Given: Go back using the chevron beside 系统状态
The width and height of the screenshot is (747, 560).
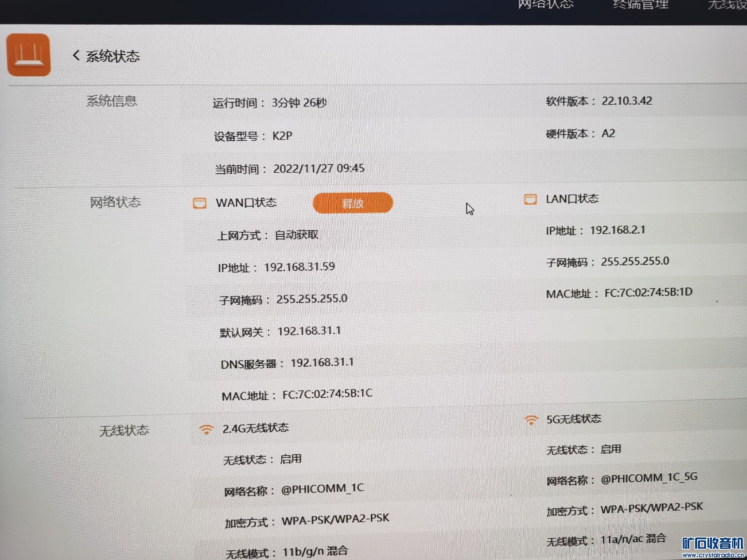Looking at the screenshot, I should pyautogui.click(x=76, y=56).
